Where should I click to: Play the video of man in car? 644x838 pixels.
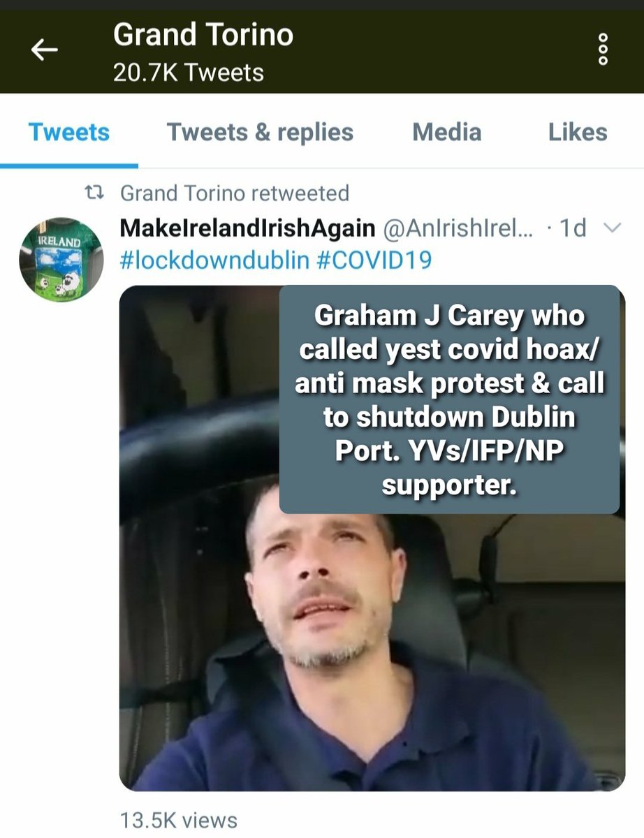click(372, 538)
